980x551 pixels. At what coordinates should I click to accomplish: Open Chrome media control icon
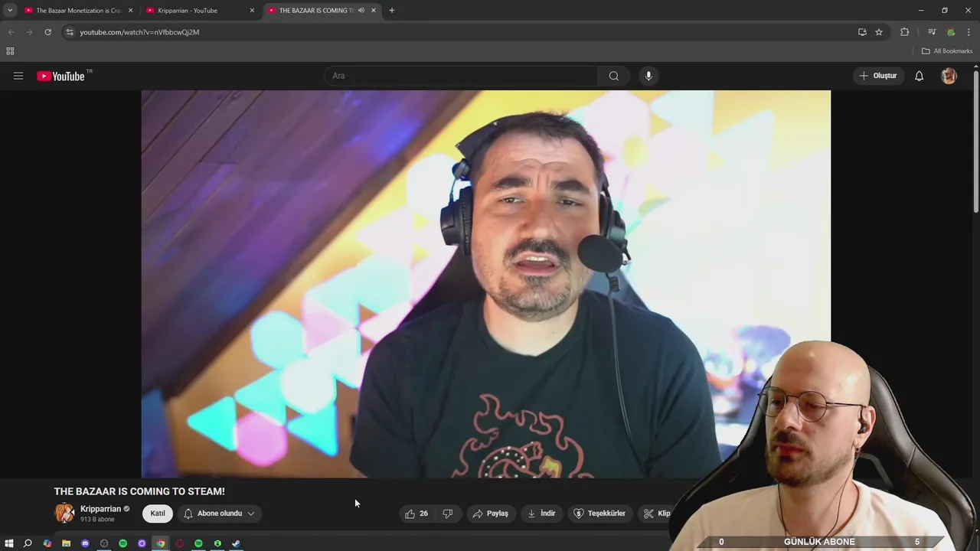pyautogui.click(x=932, y=32)
